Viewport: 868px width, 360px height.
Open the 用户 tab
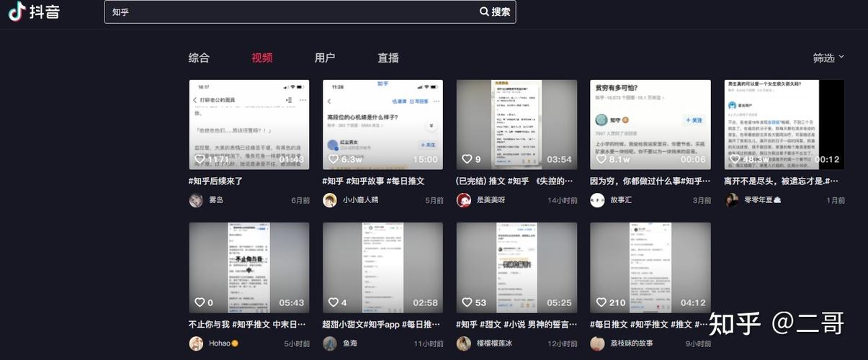click(x=325, y=58)
